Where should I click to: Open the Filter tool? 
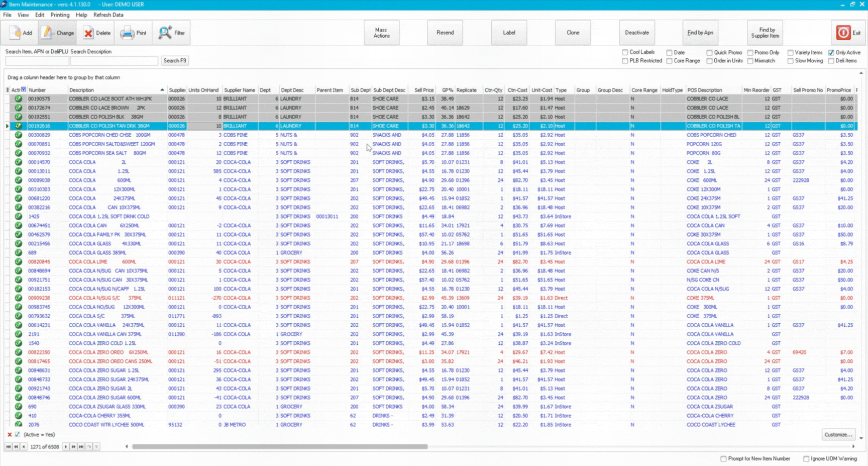tap(172, 33)
